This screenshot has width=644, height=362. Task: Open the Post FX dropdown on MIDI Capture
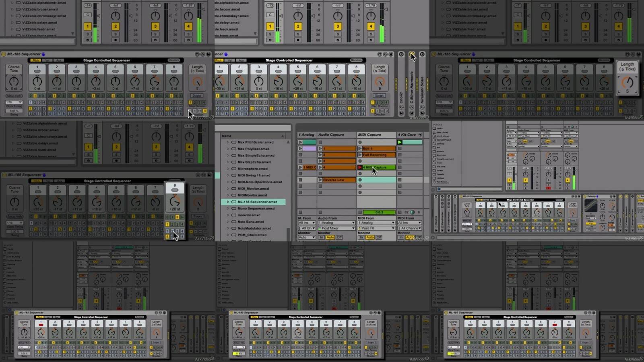(376, 228)
